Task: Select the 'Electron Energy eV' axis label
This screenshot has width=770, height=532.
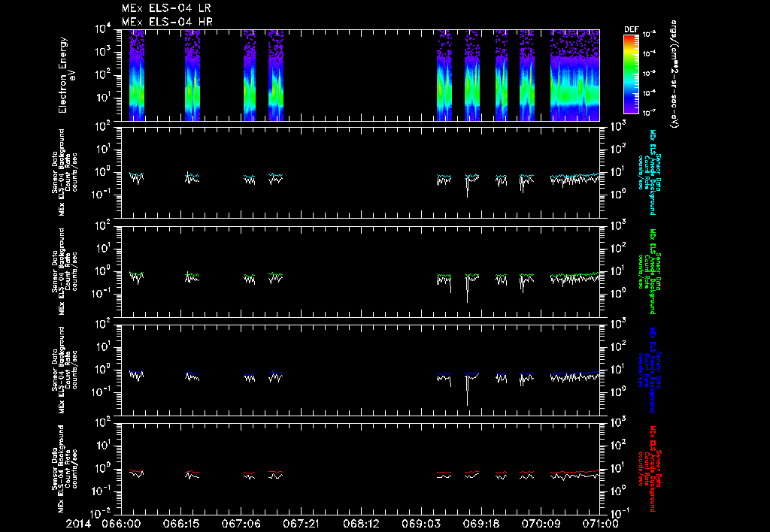Action: coord(66,75)
